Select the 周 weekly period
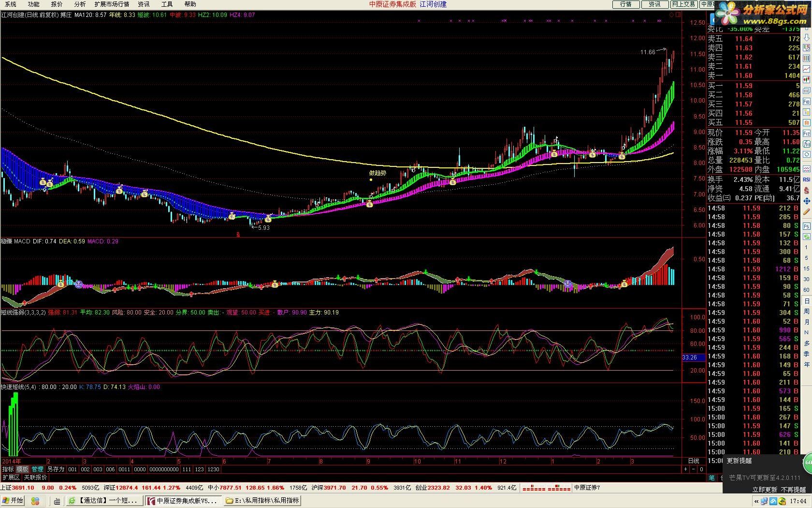This screenshot has height=508, width=812. tap(806, 312)
